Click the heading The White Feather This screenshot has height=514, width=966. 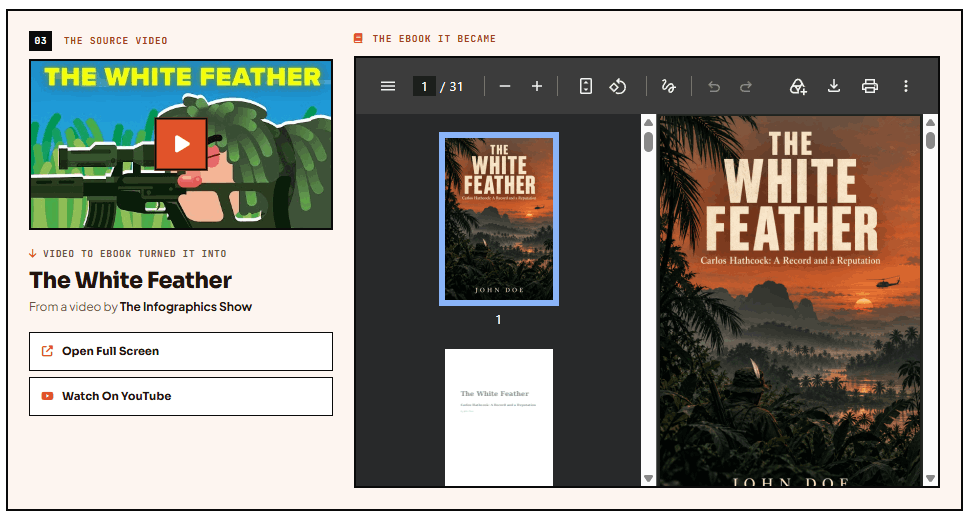[x=131, y=280]
